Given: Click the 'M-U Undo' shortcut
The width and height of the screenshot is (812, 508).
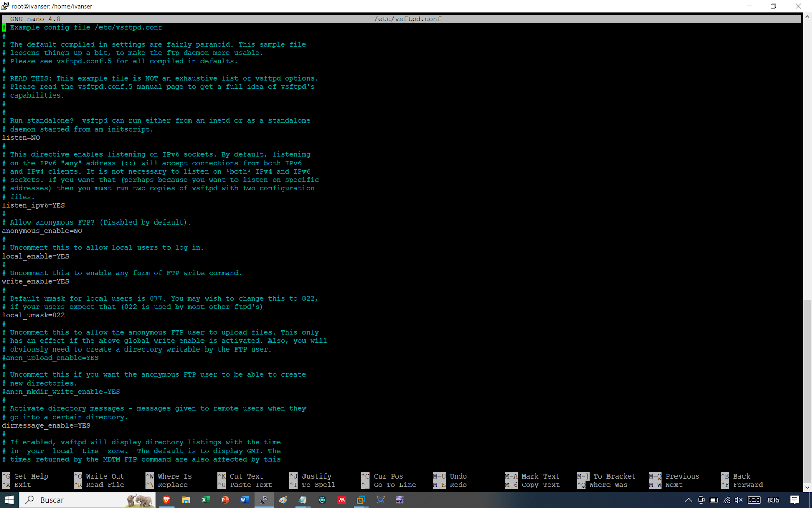Looking at the screenshot, I should [x=450, y=477].
